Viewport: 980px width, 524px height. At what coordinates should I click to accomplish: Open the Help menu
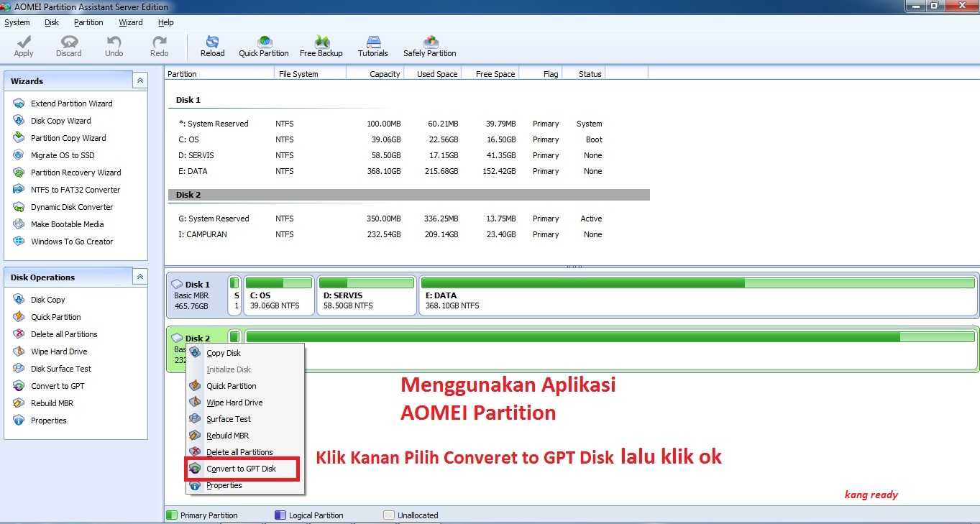166,22
